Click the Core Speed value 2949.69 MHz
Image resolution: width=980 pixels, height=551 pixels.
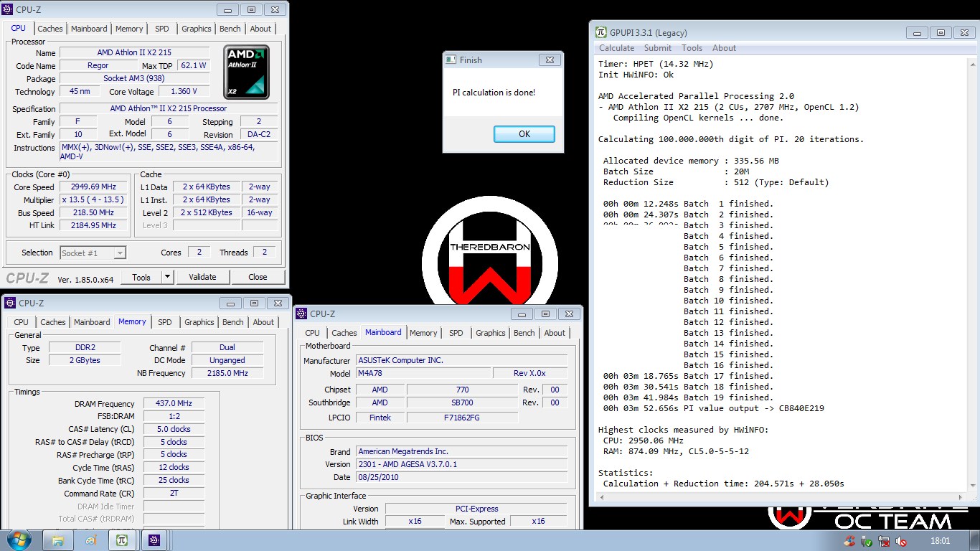(x=93, y=187)
